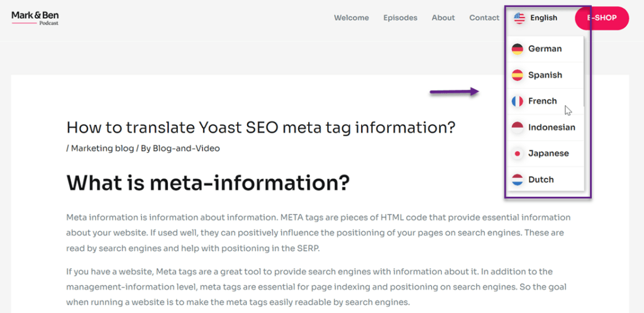Click the Spanish flag icon
Image resolution: width=644 pixels, height=313 pixels.
(517, 75)
